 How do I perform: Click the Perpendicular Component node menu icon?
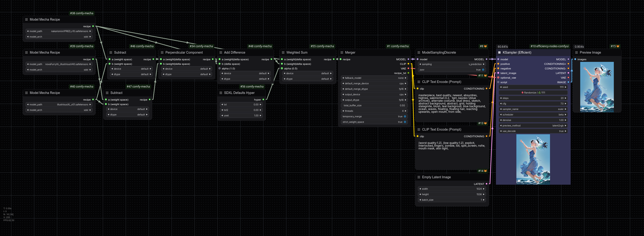click(x=162, y=52)
